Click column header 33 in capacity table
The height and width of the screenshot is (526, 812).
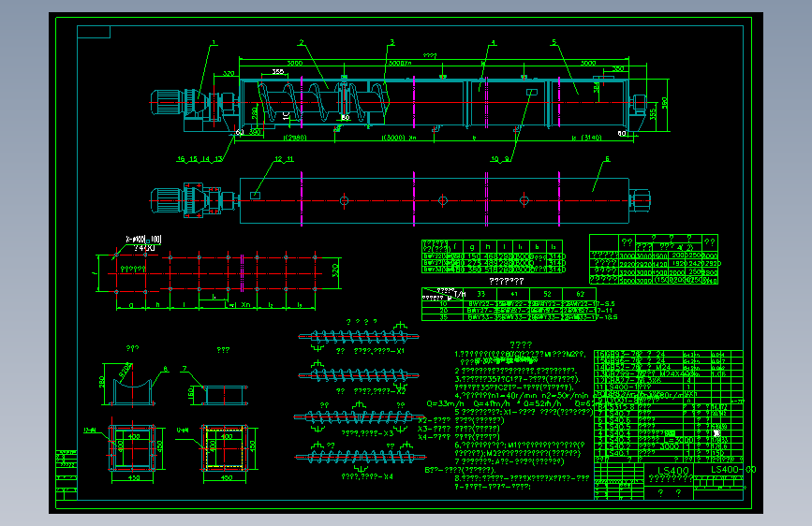click(x=481, y=294)
